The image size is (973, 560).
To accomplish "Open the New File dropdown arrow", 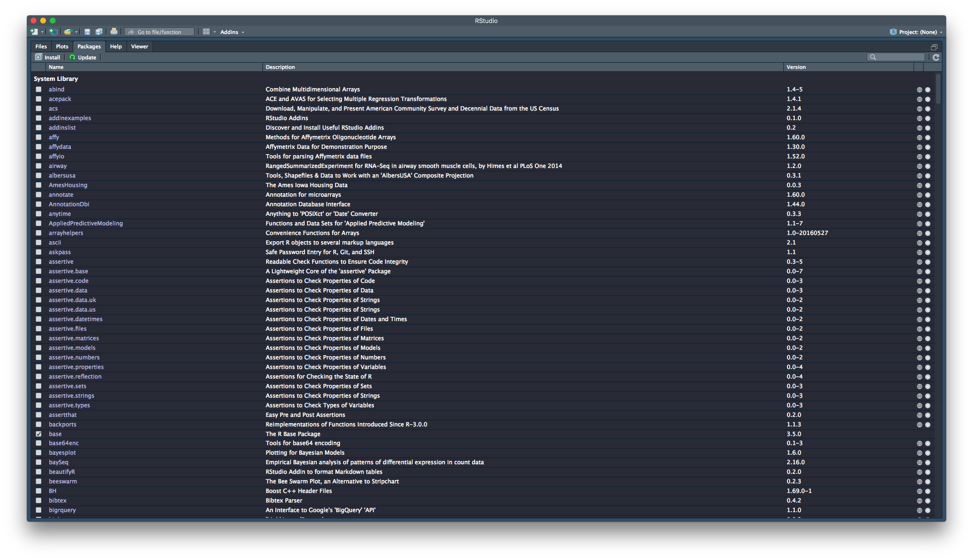I will click(x=42, y=32).
